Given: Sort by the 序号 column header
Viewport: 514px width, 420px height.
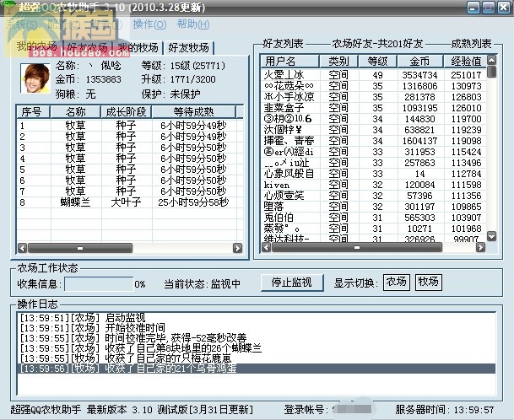Looking at the screenshot, I should (32, 111).
